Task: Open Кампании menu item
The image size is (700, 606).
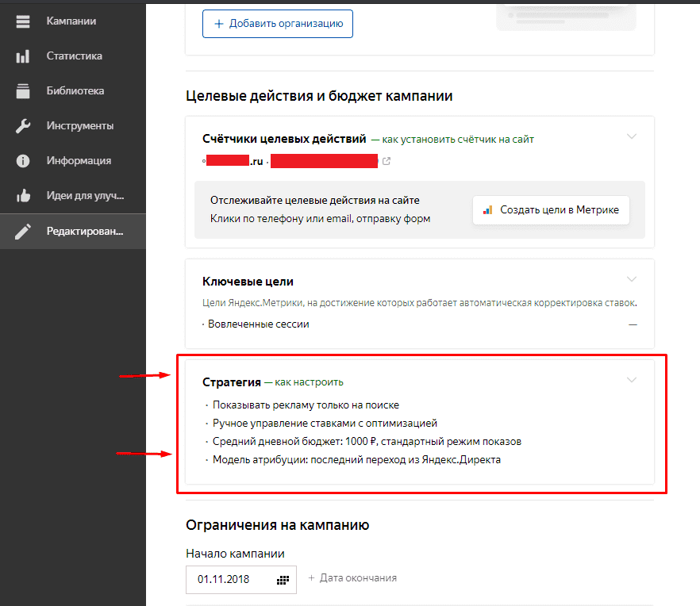Action: pyautogui.click(x=73, y=21)
